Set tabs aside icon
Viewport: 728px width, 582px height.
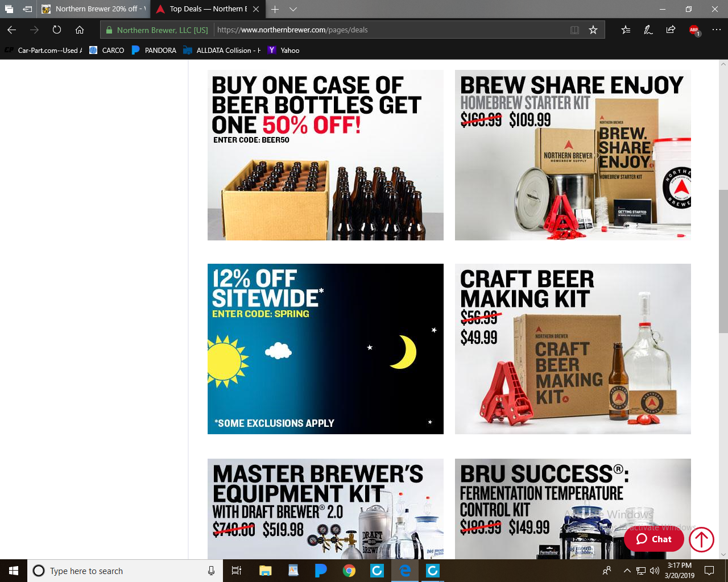27,9
